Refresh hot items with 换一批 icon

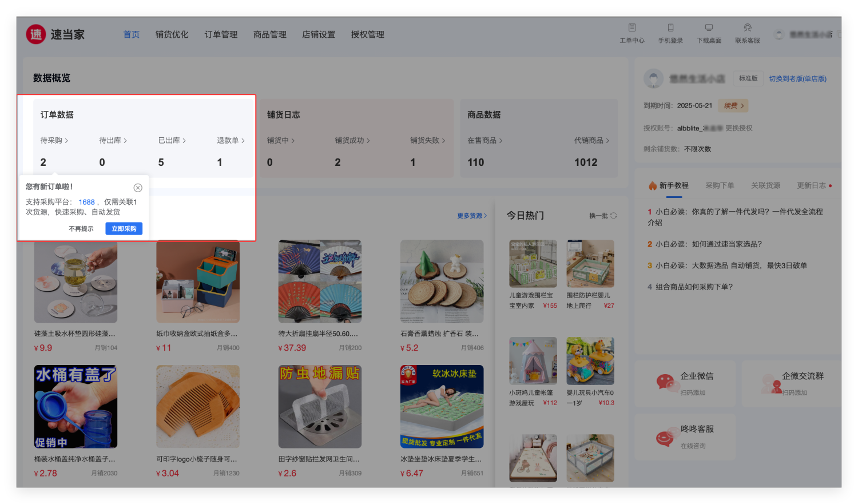(614, 216)
